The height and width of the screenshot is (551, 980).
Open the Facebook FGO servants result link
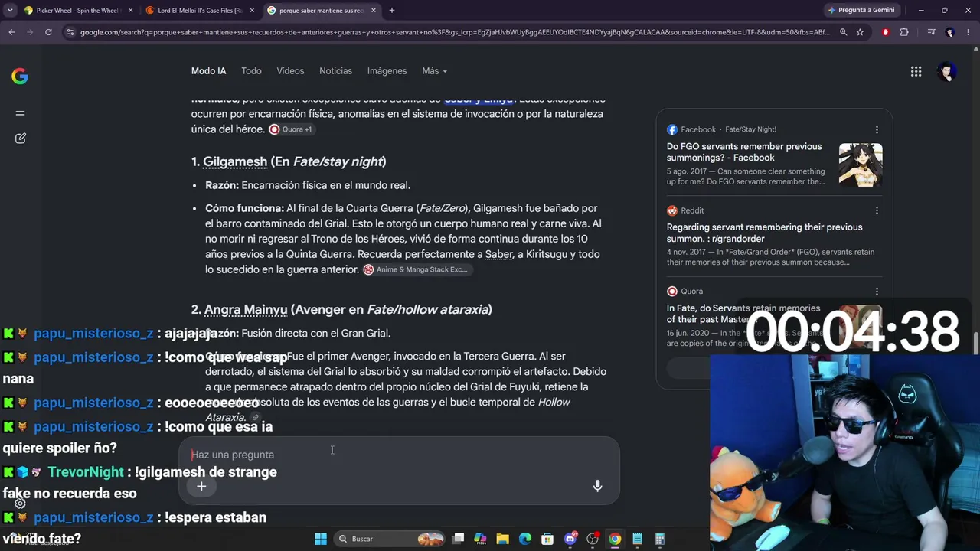tap(744, 152)
